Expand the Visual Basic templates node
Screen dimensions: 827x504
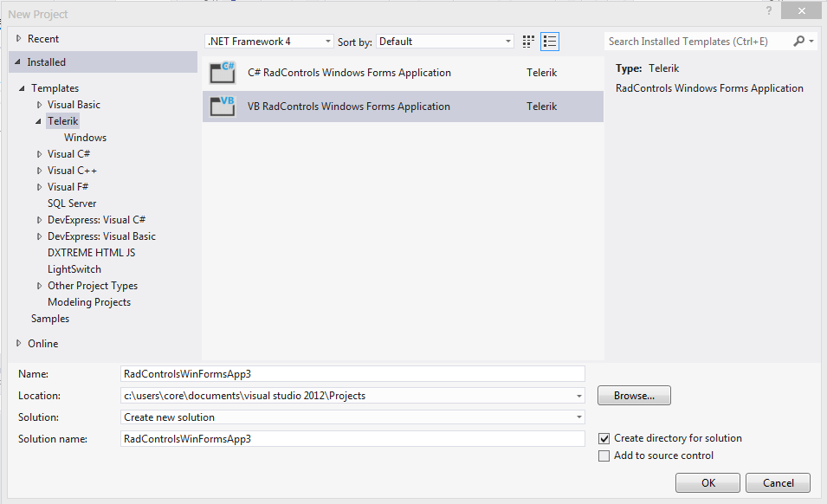pos(39,105)
